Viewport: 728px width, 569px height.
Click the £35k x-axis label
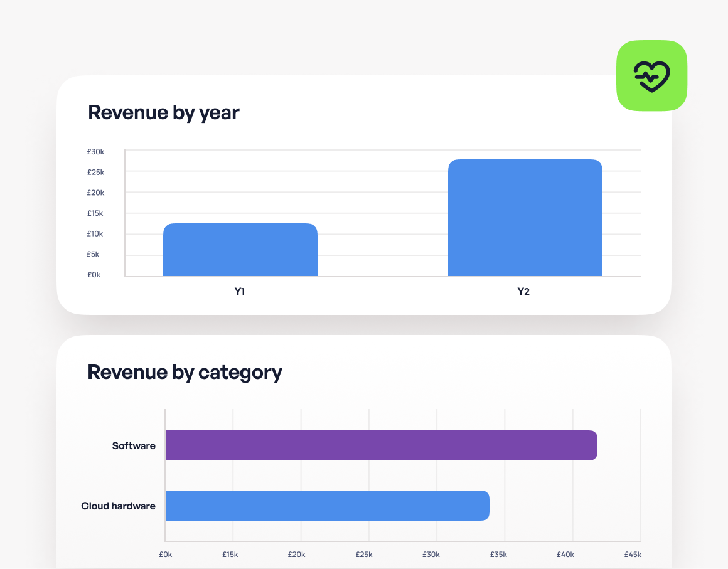coord(498,555)
